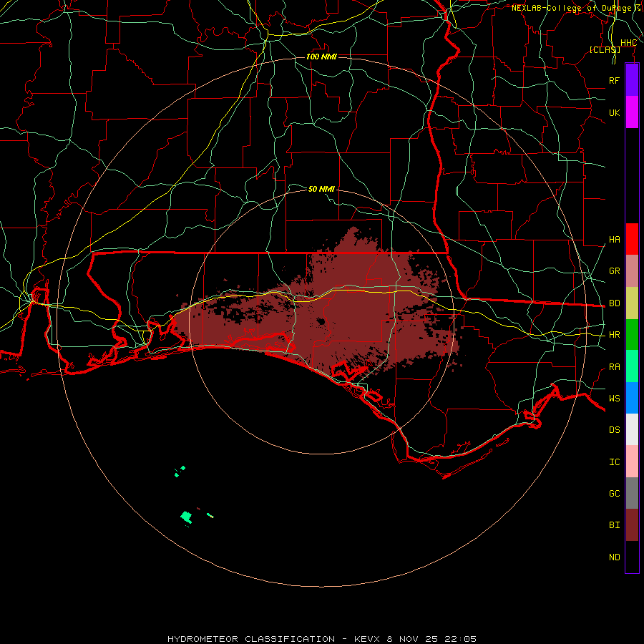Click the 50 NMI range ring label
Viewport: 644px width, 644px height.
tap(321, 189)
